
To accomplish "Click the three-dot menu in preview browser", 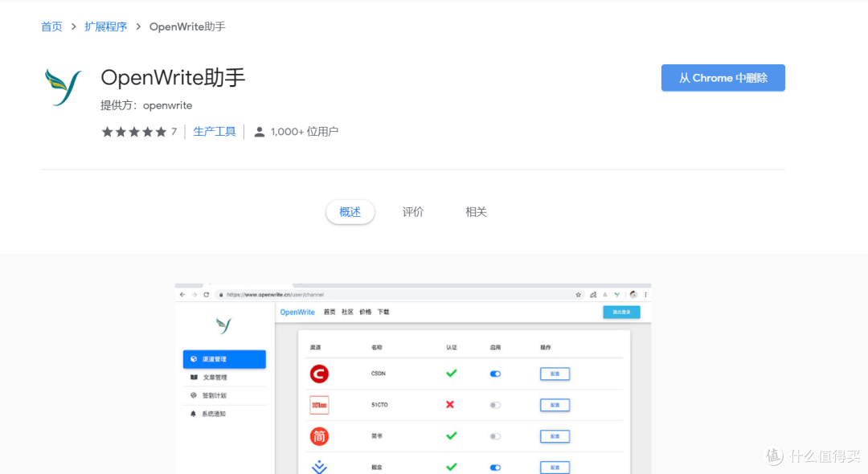I will click(x=645, y=295).
